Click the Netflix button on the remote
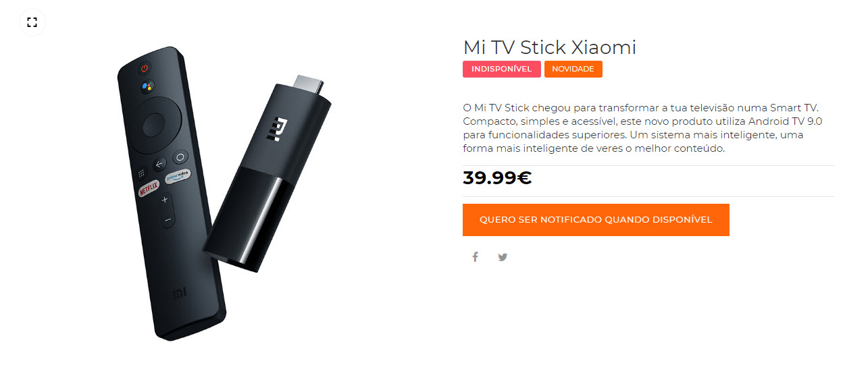This screenshot has height=367, width=868. 149,189
